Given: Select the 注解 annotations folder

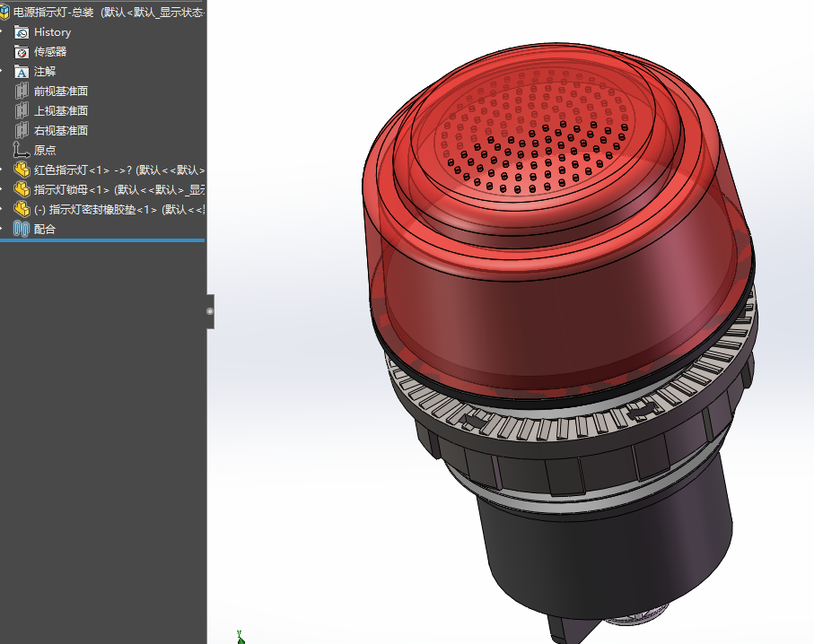Looking at the screenshot, I should point(45,72).
